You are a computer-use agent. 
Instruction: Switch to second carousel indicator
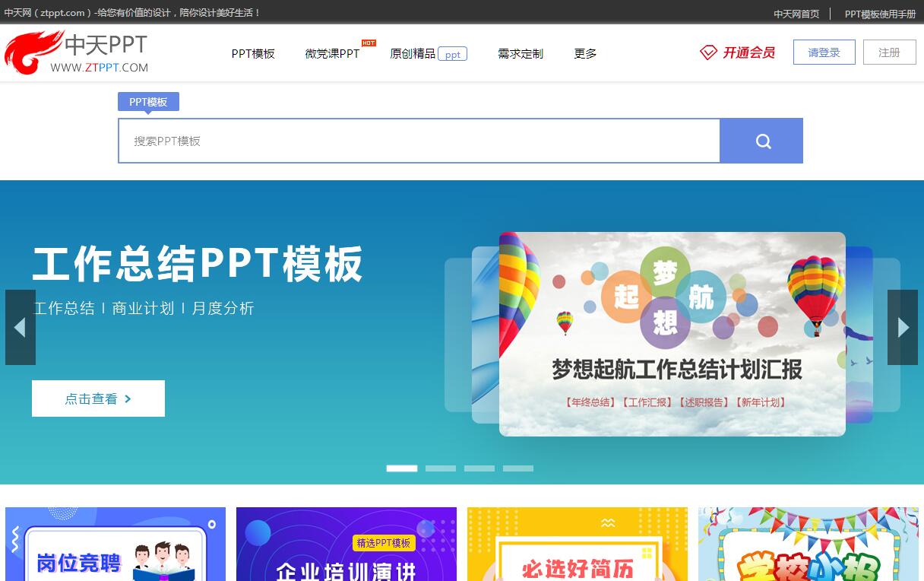[441, 468]
